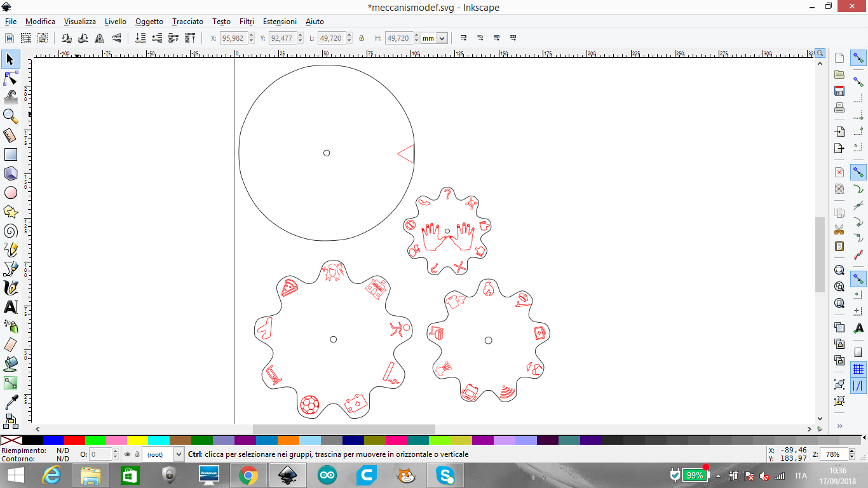The width and height of the screenshot is (868, 488).
Task: Toggle snap to guides
Action: coord(858,386)
